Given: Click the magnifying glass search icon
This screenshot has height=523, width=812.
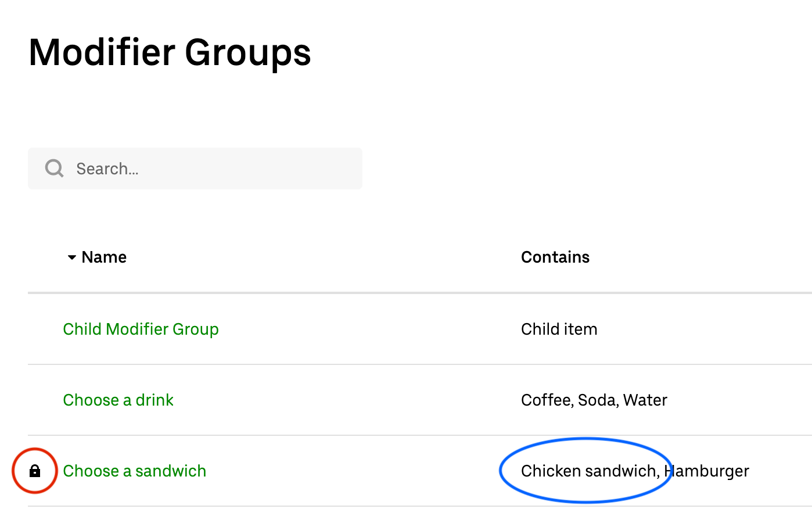Looking at the screenshot, I should click(x=55, y=169).
